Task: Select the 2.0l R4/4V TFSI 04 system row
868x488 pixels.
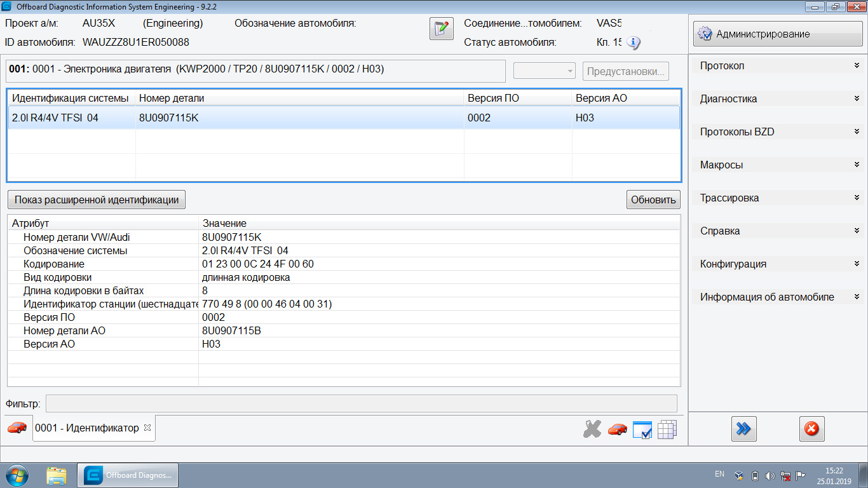Action: coord(344,118)
